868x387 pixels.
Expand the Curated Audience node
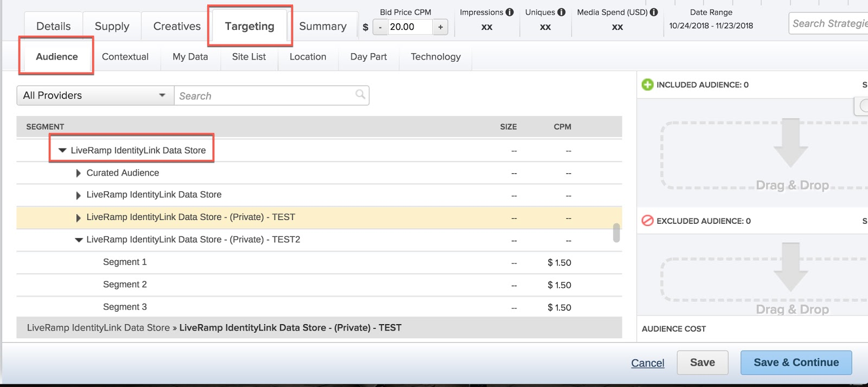(x=78, y=173)
